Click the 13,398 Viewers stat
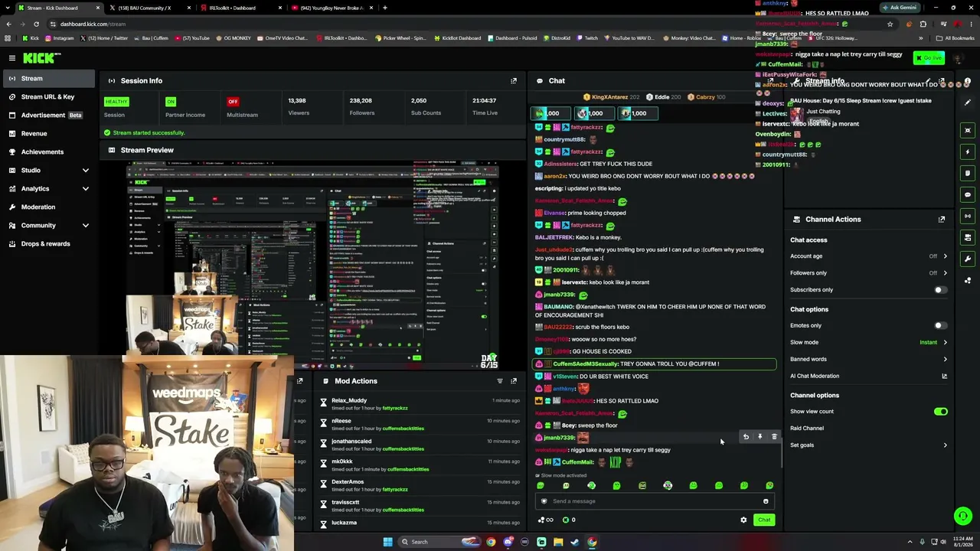980x551 pixels. pyautogui.click(x=299, y=106)
